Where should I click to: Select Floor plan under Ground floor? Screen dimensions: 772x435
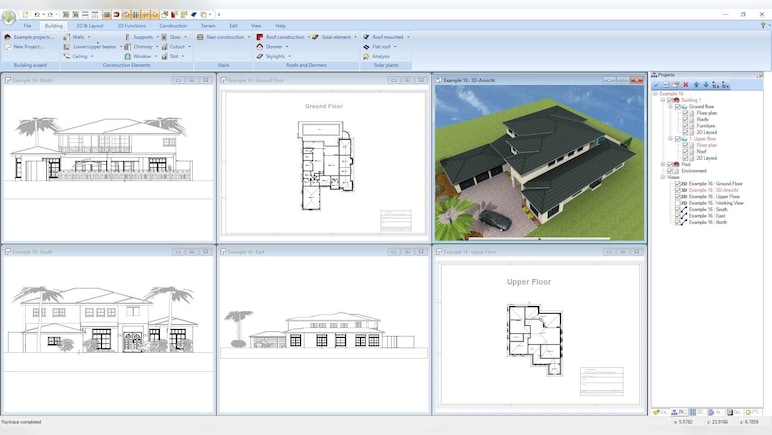tap(707, 113)
